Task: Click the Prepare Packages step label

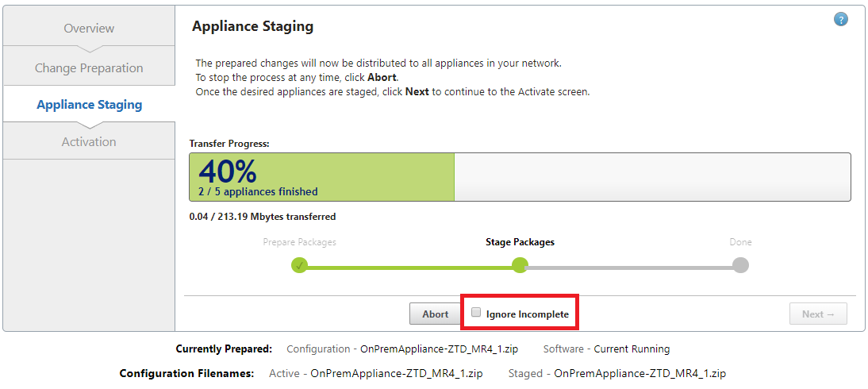Action: coord(299,242)
